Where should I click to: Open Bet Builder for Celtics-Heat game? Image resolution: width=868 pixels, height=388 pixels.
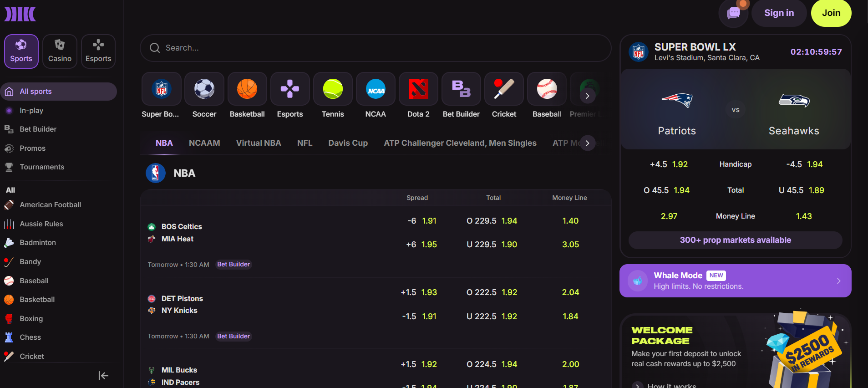pos(233,264)
